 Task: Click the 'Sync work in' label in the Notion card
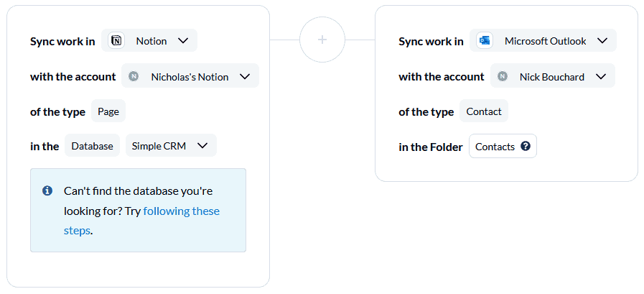click(x=62, y=42)
